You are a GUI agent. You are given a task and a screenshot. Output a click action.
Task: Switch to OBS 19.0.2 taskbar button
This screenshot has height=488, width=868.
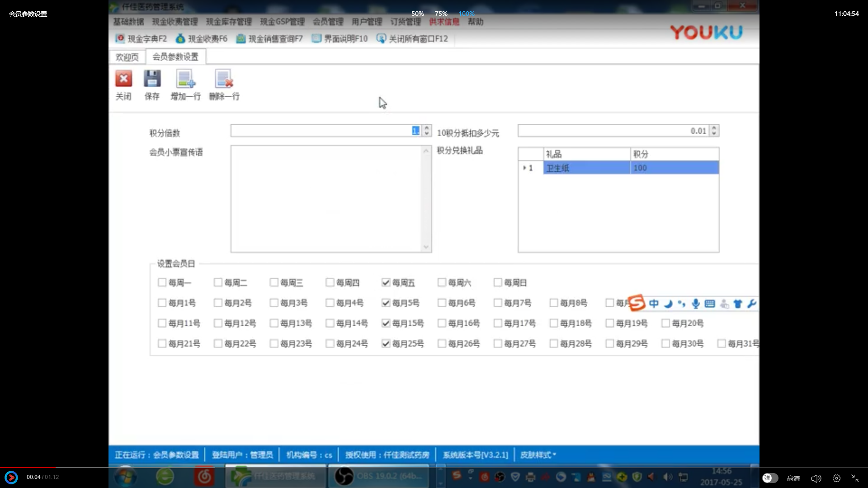[379, 476]
